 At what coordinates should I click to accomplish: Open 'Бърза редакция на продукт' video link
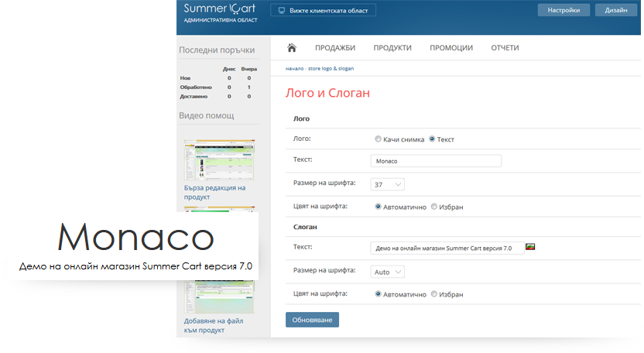pyautogui.click(x=215, y=192)
